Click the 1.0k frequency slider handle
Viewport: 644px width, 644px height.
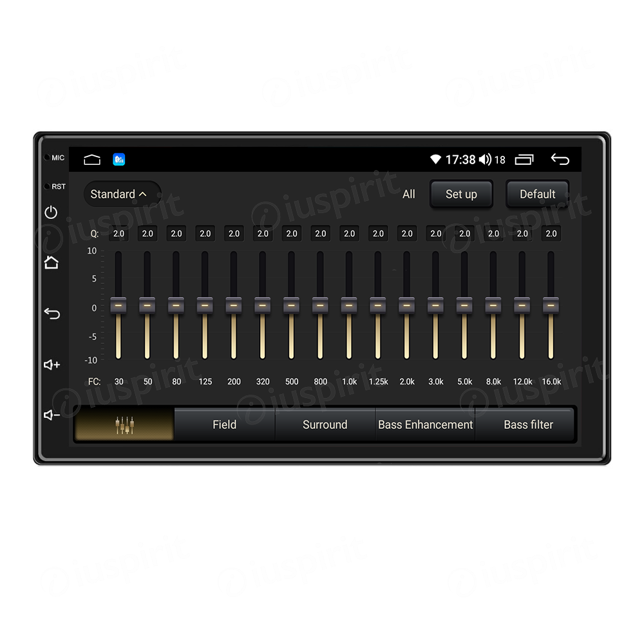coord(349,305)
